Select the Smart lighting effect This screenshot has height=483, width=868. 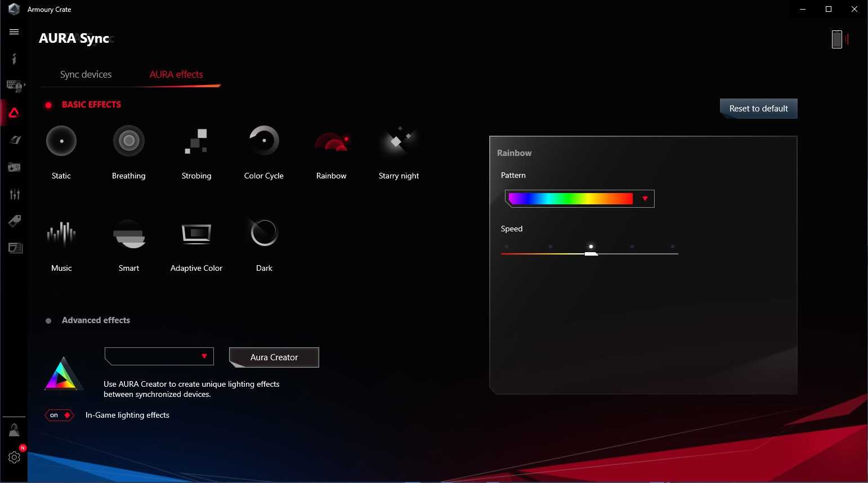pos(129,234)
